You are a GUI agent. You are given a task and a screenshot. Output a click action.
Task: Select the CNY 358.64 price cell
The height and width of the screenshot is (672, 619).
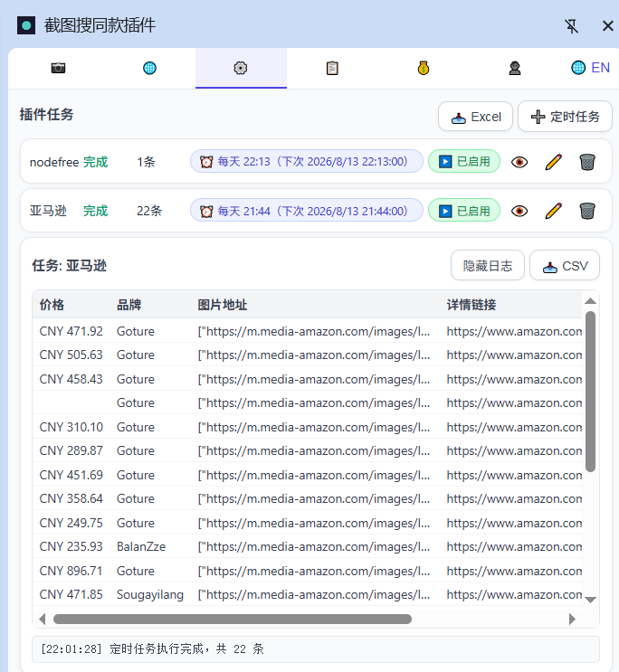71,499
